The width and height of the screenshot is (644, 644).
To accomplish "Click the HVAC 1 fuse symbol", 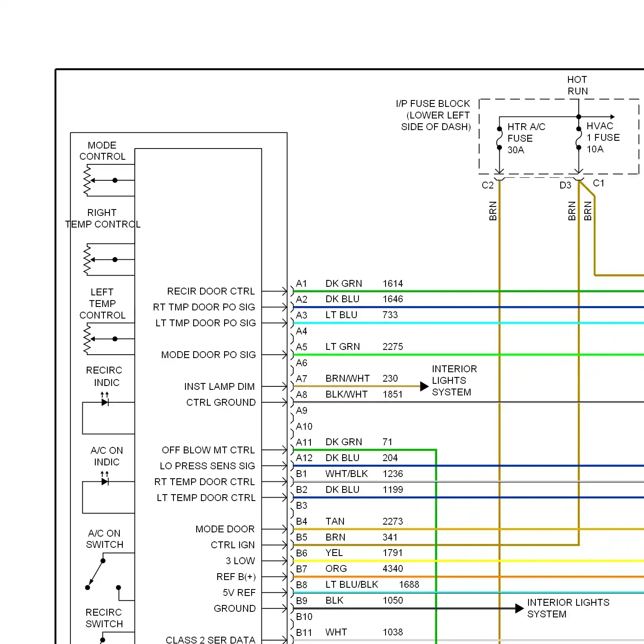I will (579, 138).
